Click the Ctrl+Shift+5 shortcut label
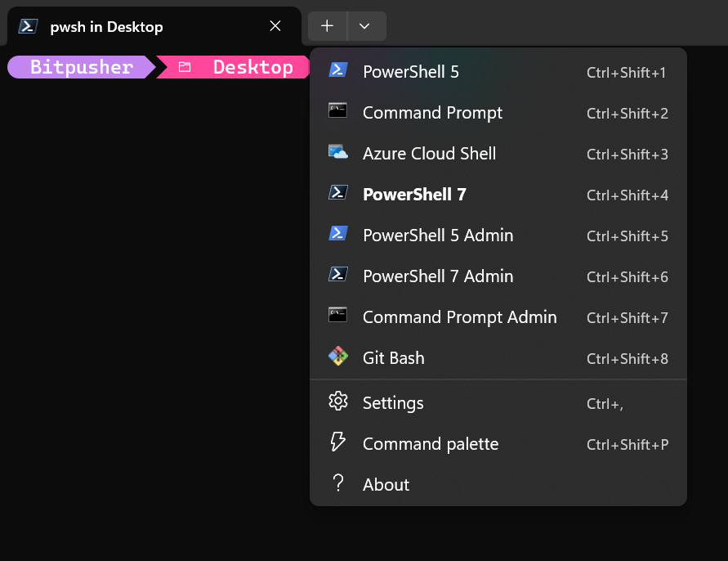The height and width of the screenshot is (561, 728). pos(628,236)
